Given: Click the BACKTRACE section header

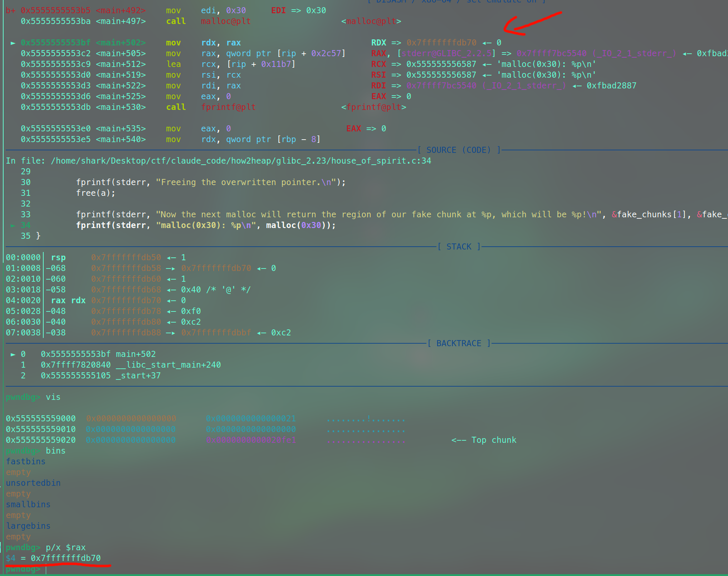Looking at the screenshot, I should tap(459, 343).
